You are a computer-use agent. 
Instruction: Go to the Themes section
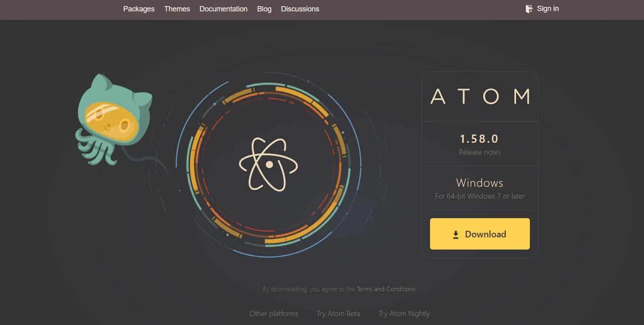(177, 9)
